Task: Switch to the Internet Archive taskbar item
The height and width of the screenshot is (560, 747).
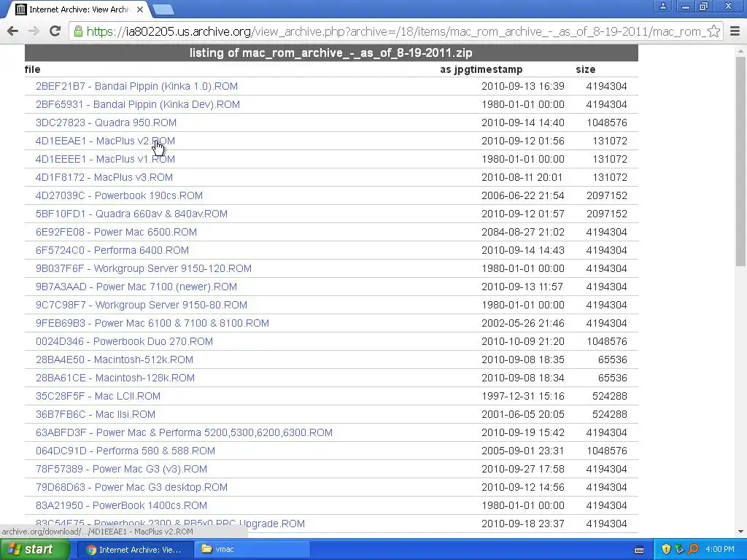Action: click(135, 550)
